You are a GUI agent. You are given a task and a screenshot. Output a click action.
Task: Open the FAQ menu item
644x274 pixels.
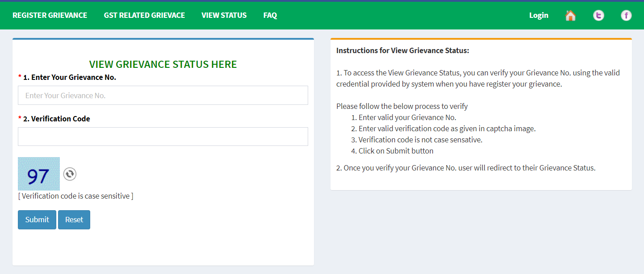[x=270, y=15]
